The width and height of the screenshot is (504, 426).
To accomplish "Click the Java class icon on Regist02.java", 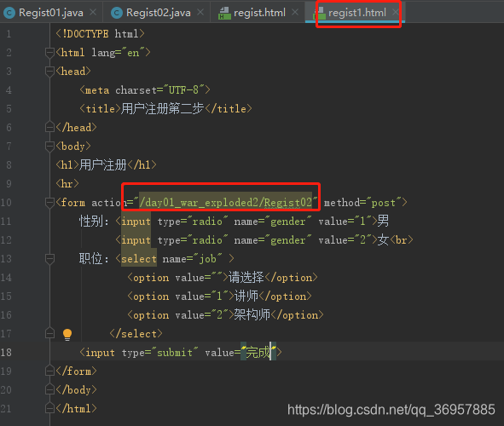I will click(x=116, y=13).
